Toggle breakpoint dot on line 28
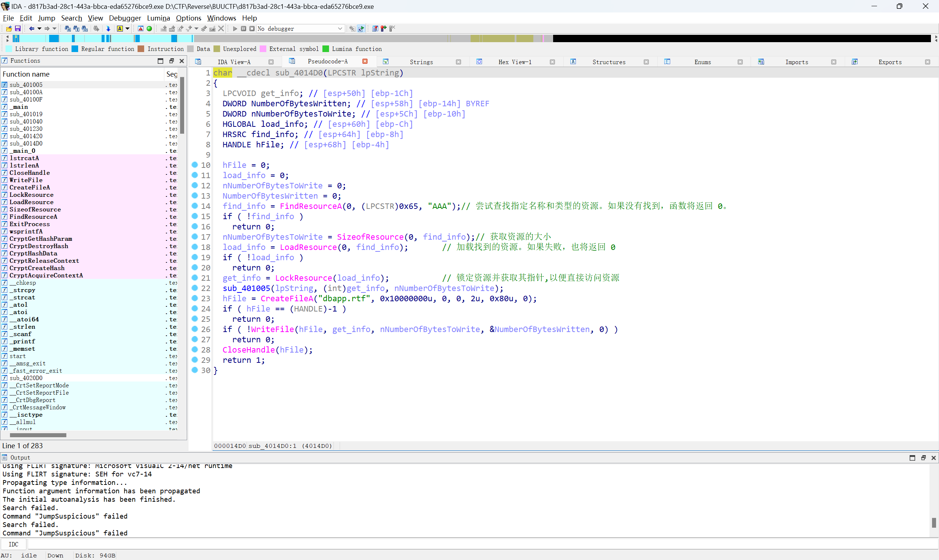 pos(195,349)
